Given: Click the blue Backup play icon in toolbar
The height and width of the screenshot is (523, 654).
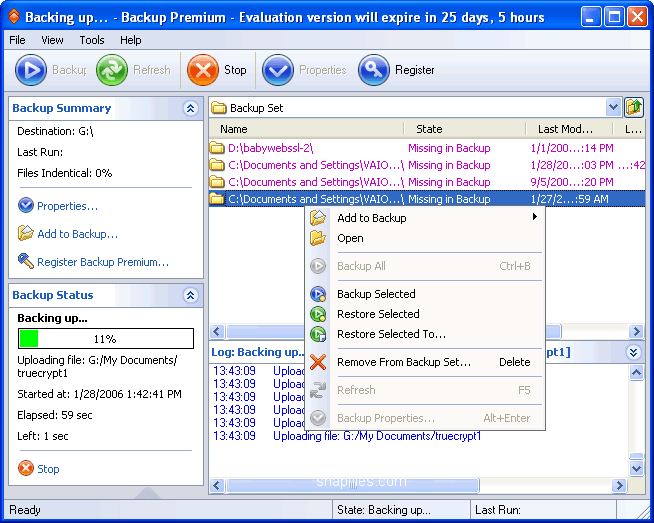Looking at the screenshot, I should click(31, 70).
